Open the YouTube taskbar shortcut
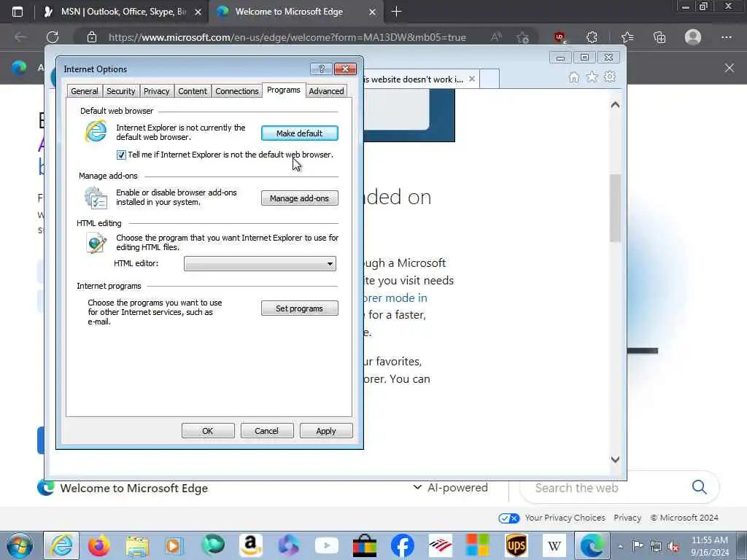Image resolution: width=747 pixels, height=560 pixels. coord(327,545)
